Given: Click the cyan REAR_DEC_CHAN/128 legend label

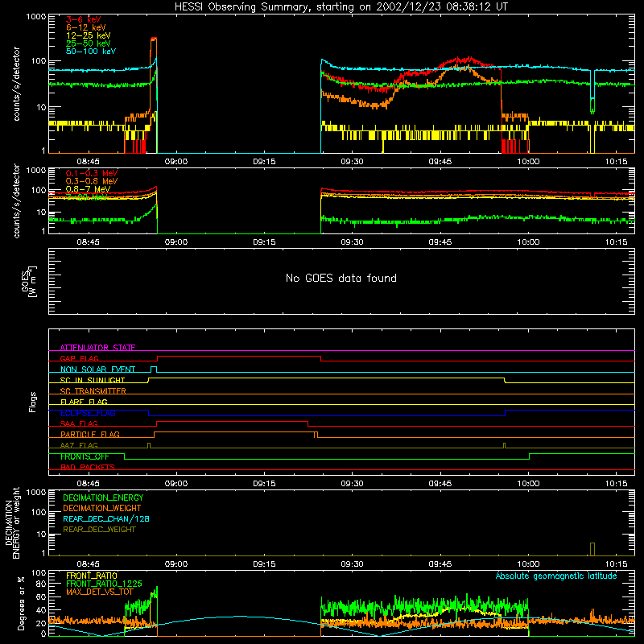Looking at the screenshot, I should (x=106, y=518).
